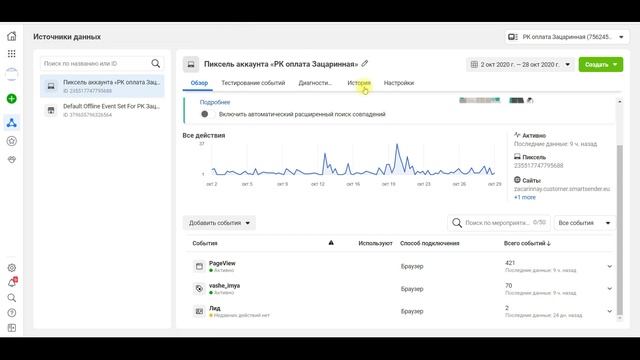The width and height of the screenshot is (640, 360).
Task: Open the green Создать dropdown button
Action: pos(601,64)
